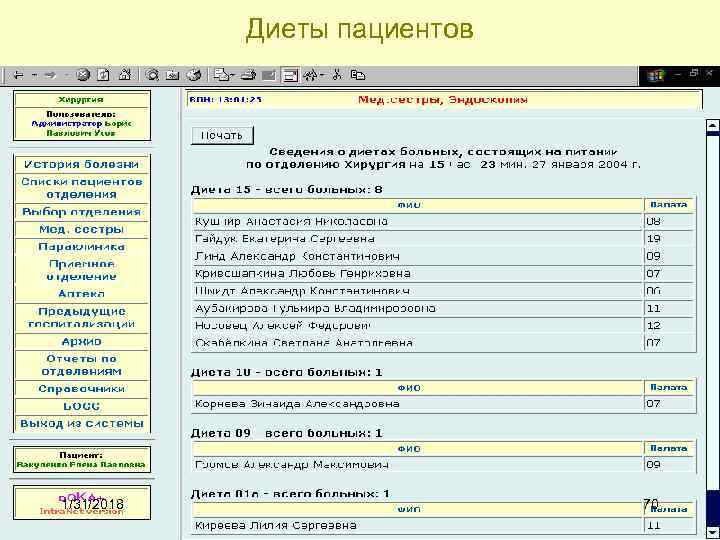
Task: Click the Диета 10 section heading
Action: (x=287, y=372)
